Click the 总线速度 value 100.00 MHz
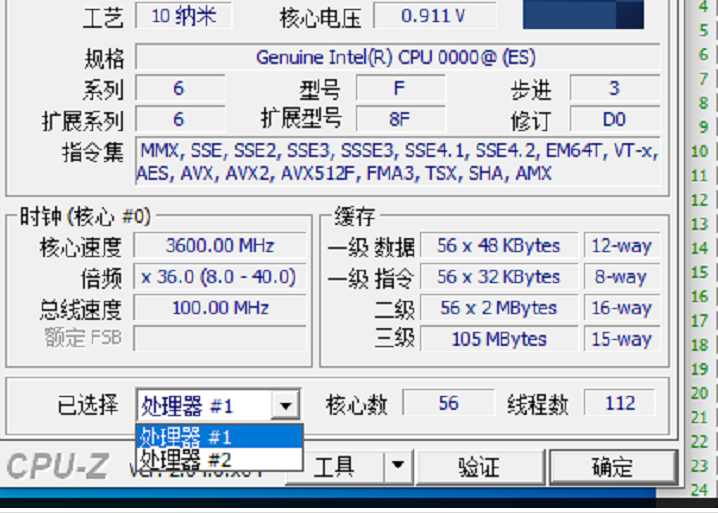Viewport: 718px width, 513px height. coord(220,308)
